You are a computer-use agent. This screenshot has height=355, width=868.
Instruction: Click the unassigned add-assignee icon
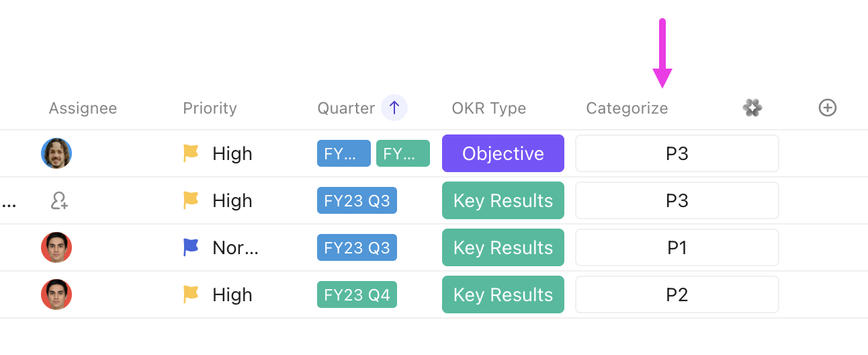click(x=59, y=200)
